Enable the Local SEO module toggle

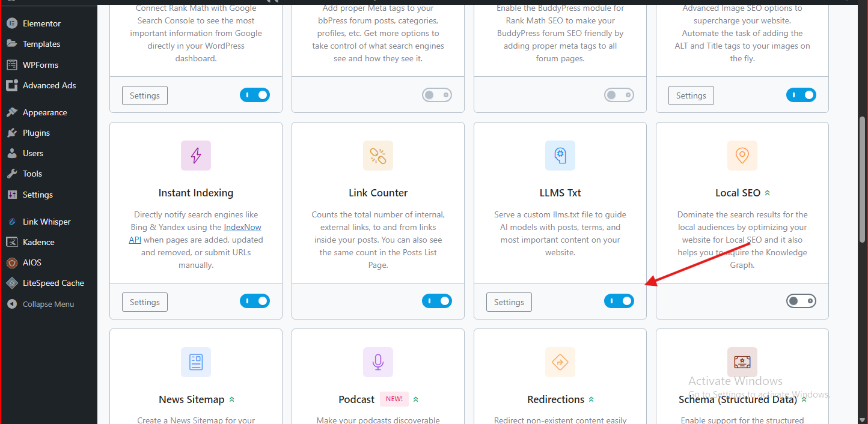801,301
